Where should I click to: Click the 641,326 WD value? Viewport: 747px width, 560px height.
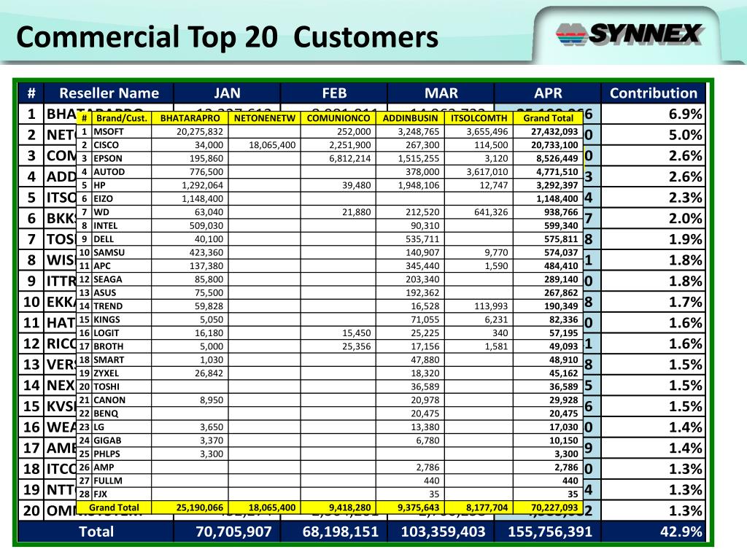(x=491, y=212)
